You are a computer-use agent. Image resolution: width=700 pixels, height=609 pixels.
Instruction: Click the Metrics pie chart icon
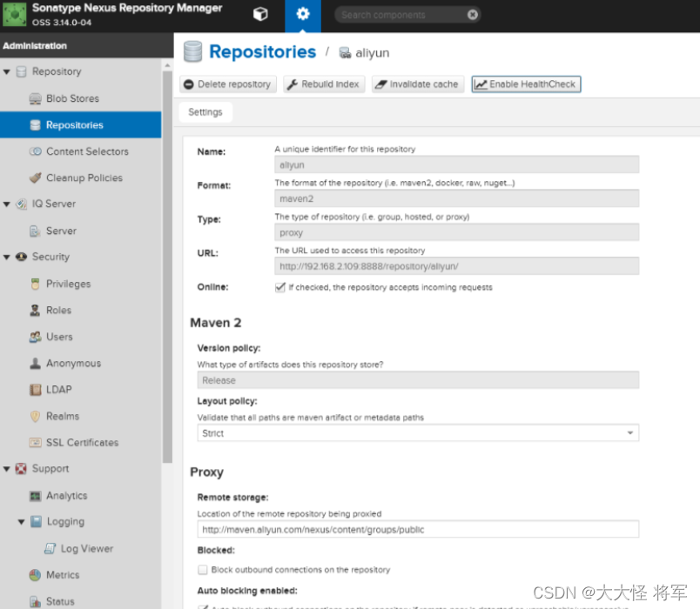[36, 575]
